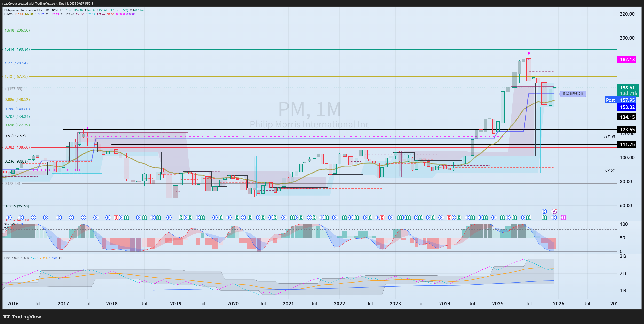Click the Fibonacci label 0.707 (134.34)
This screenshot has height=324, width=644.
17,116
